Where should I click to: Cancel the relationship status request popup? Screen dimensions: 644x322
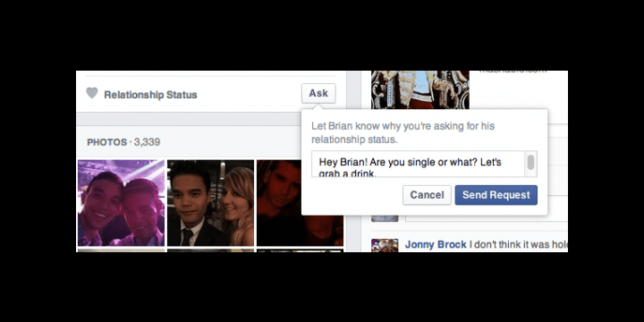(427, 195)
